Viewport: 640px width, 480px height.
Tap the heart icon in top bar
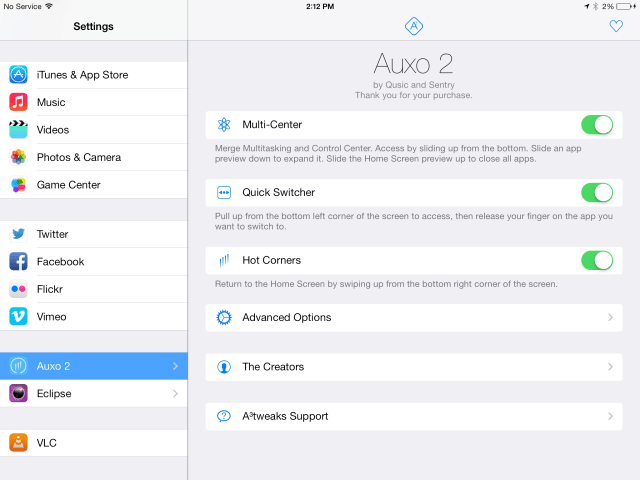coord(616,27)
